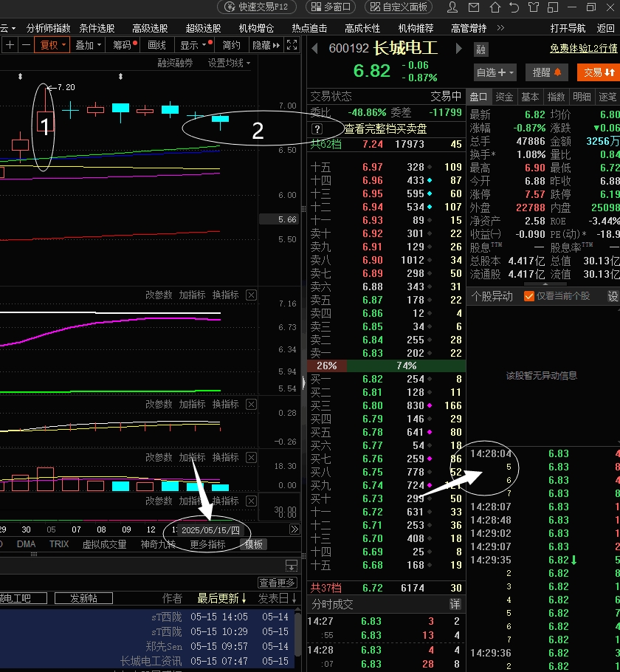620x672 pixels.
Task: Open 自定义面板 custom panel
Action: pyautogui.click(x=399, y=7)
